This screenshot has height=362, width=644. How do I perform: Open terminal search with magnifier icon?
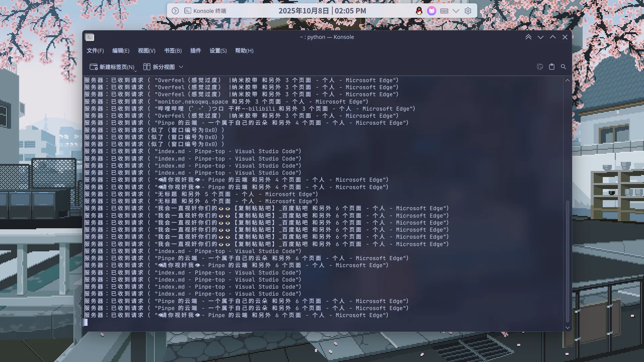click(563, 67)
